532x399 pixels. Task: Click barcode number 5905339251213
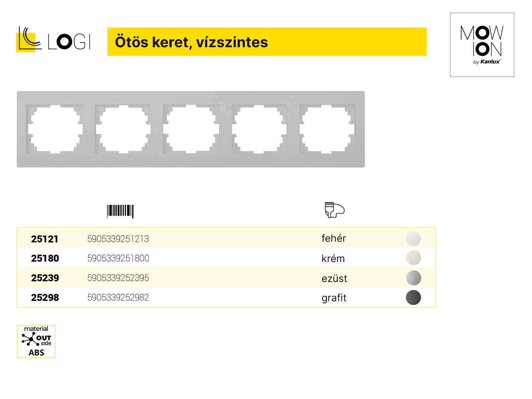pyautogui.click(x=118, y=239)
